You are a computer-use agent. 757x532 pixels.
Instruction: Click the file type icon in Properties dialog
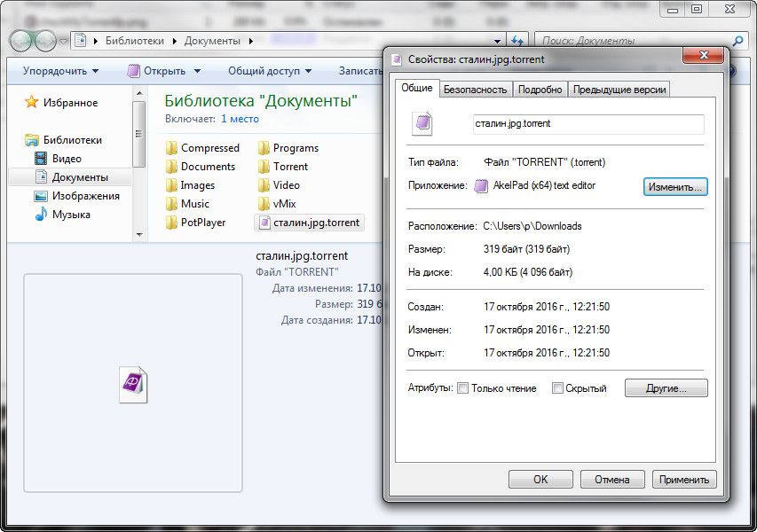coord(422,123)
